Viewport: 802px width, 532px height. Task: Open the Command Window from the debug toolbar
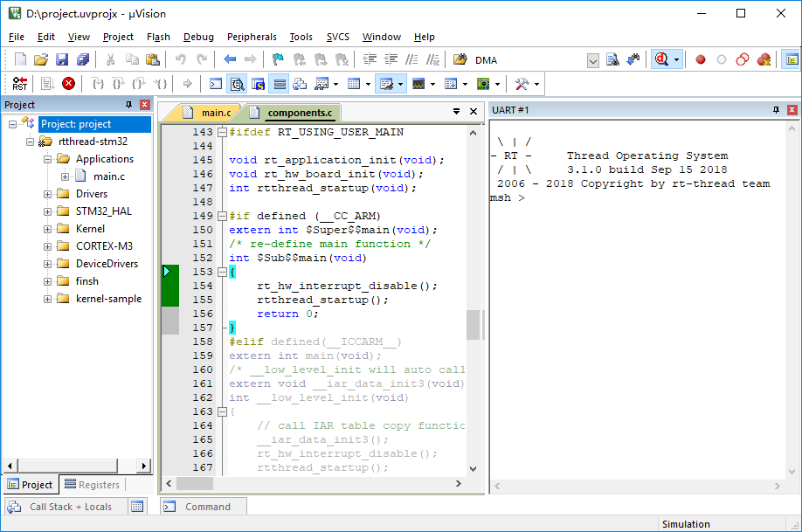point(214,83)
